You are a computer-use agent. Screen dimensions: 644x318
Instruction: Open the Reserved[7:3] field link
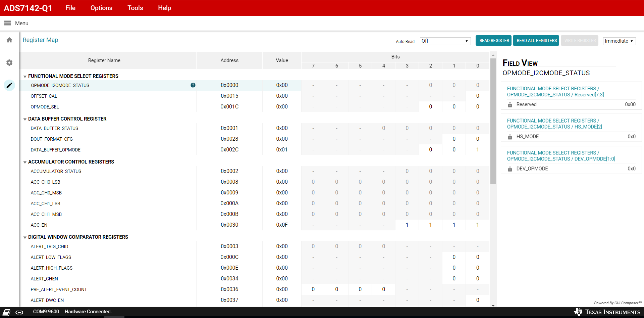(x=555, y=92)
